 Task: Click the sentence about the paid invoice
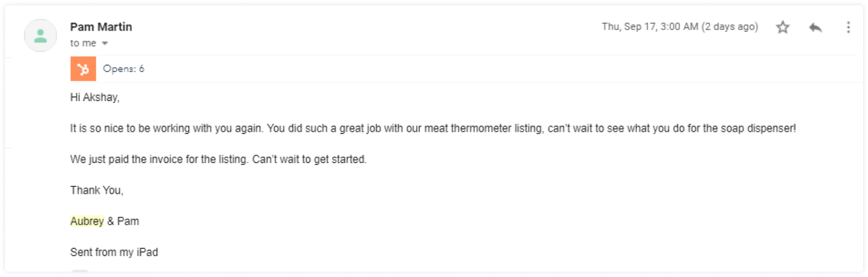click(159, 160)
